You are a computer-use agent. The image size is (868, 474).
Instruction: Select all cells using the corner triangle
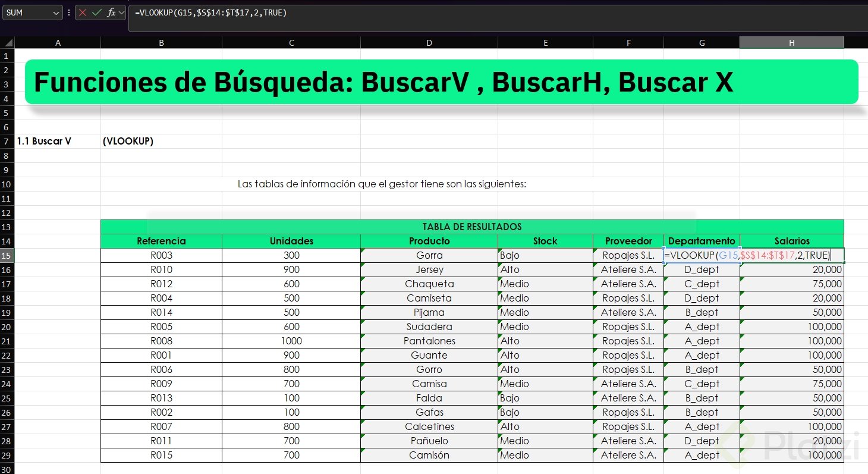tap(7, 43)
